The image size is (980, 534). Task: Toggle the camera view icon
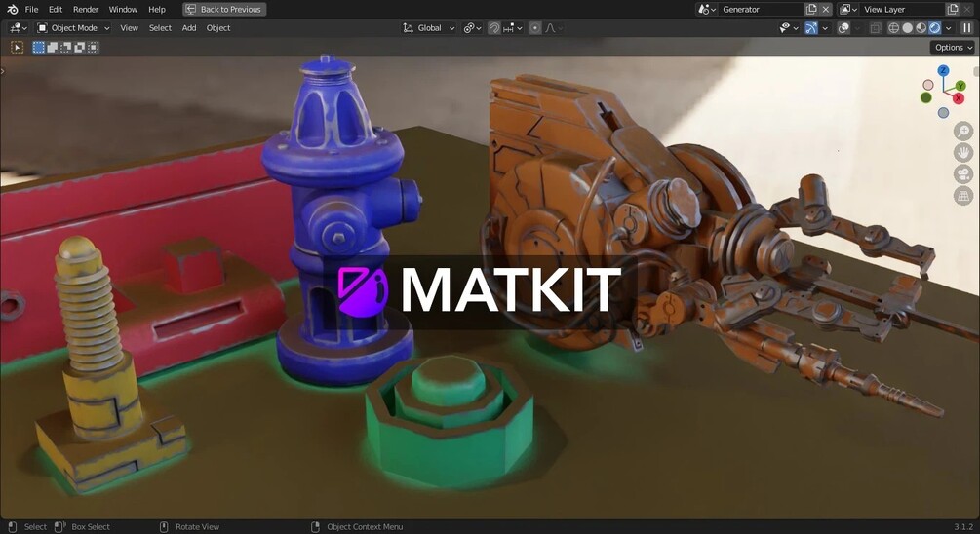pos(963,174)
